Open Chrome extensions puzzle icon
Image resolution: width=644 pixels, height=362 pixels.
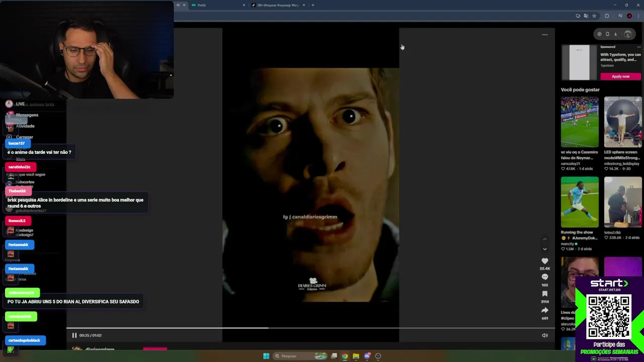(x=607, y=16)
